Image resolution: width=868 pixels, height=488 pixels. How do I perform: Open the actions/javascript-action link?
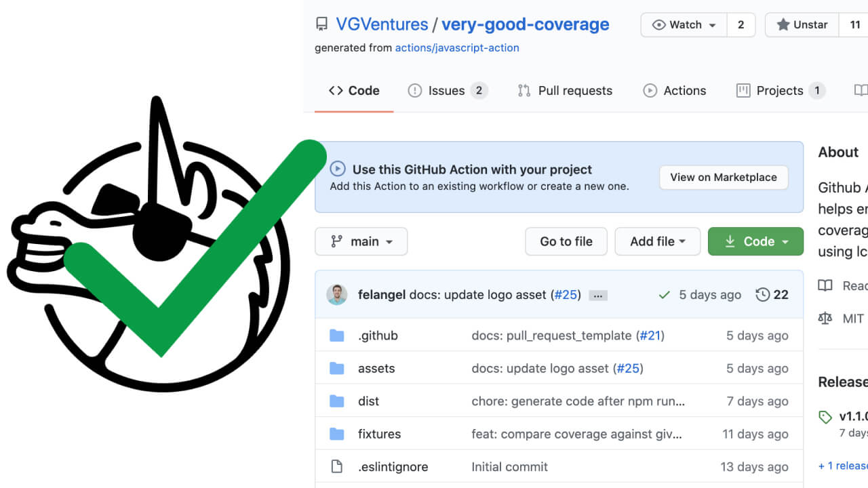click(x=457, y=47)
